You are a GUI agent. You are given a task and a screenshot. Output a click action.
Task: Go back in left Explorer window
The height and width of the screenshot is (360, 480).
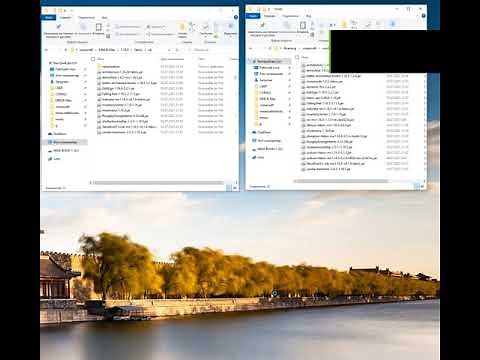pyautogui.click(x=46, y=50)
